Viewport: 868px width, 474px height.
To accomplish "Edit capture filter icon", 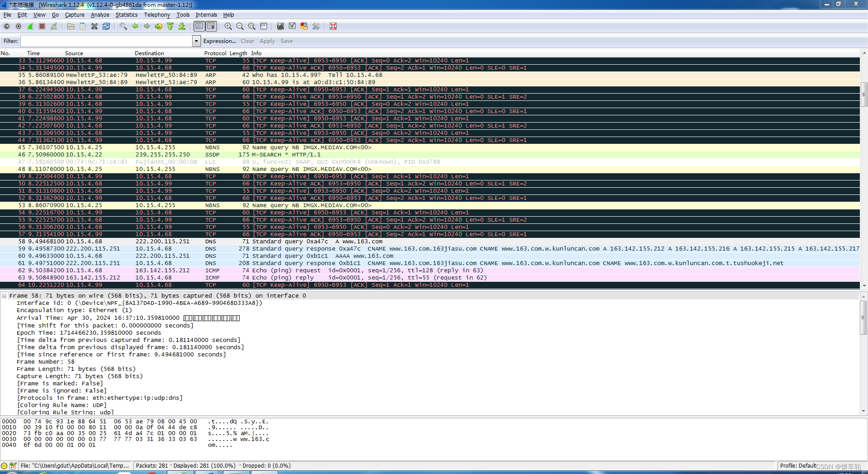I will tap(281, 26).
